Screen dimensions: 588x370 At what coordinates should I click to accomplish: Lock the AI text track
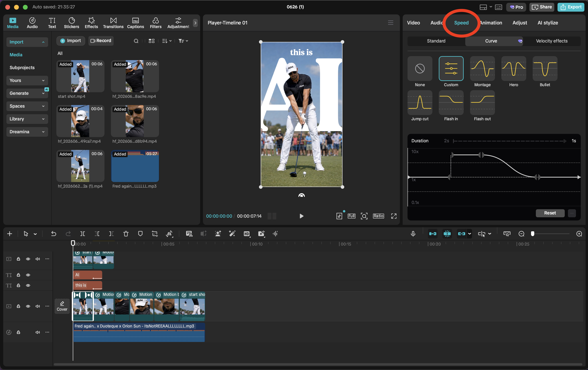(x=18, y=275)
